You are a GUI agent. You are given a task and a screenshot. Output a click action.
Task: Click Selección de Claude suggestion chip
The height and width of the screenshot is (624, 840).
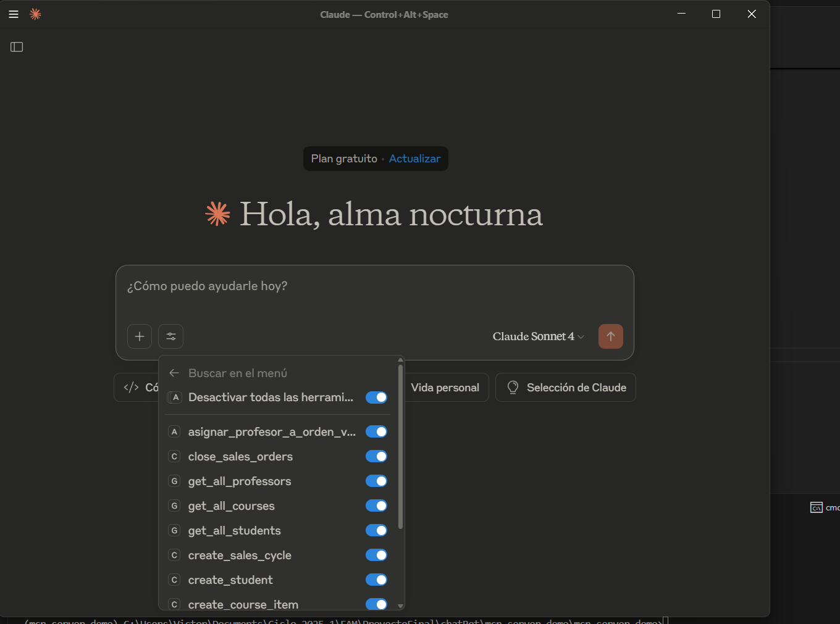[566, 388]
